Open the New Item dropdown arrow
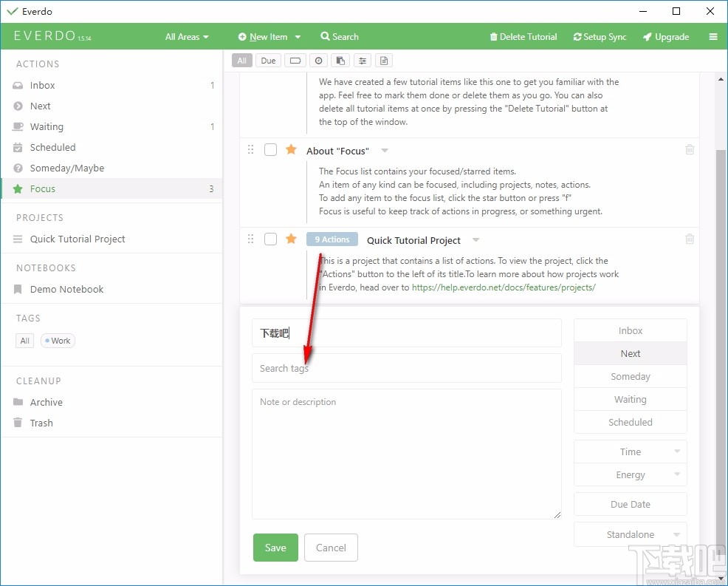Image resolution: width=728 pixels, height=586 pixels. tap(298, 37)
